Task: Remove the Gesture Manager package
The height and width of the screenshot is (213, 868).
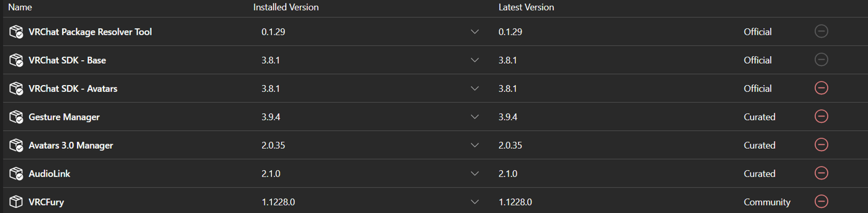Action: 821,116
